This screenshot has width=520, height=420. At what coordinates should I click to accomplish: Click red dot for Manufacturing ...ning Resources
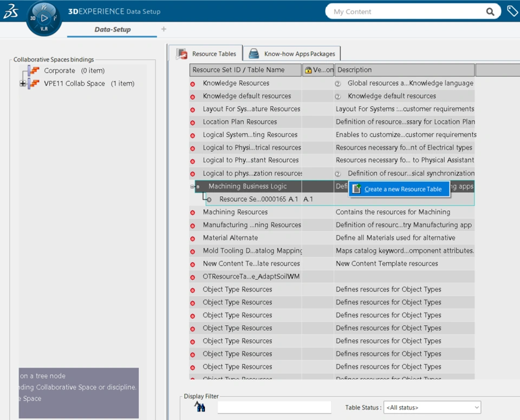coord(193,225)
